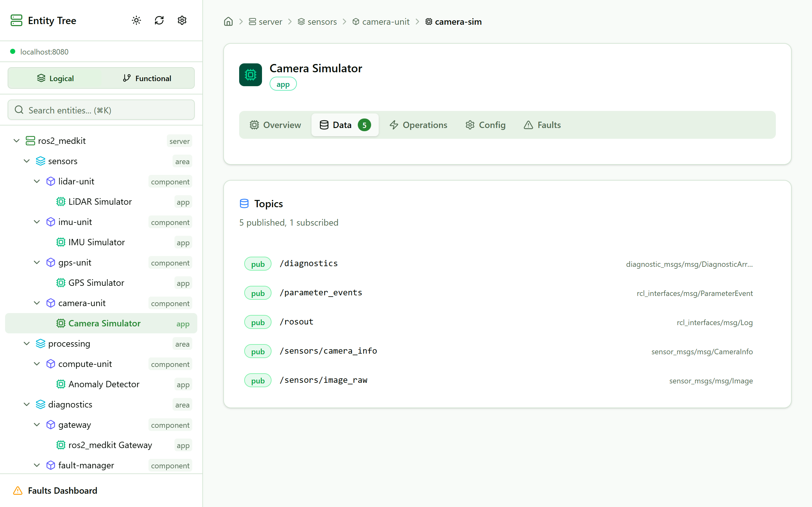
Task: Collapse the processing area chevron
Action: 27,344
